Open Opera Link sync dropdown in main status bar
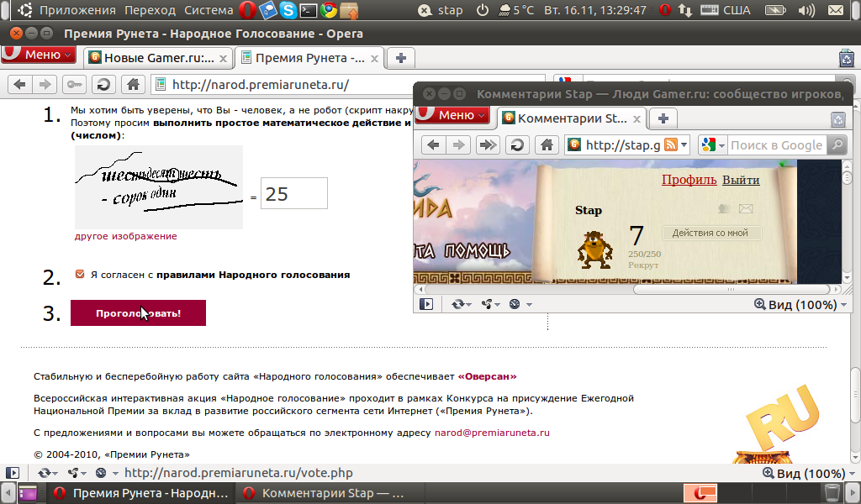The image size is (861, 504). coord(48,473)
